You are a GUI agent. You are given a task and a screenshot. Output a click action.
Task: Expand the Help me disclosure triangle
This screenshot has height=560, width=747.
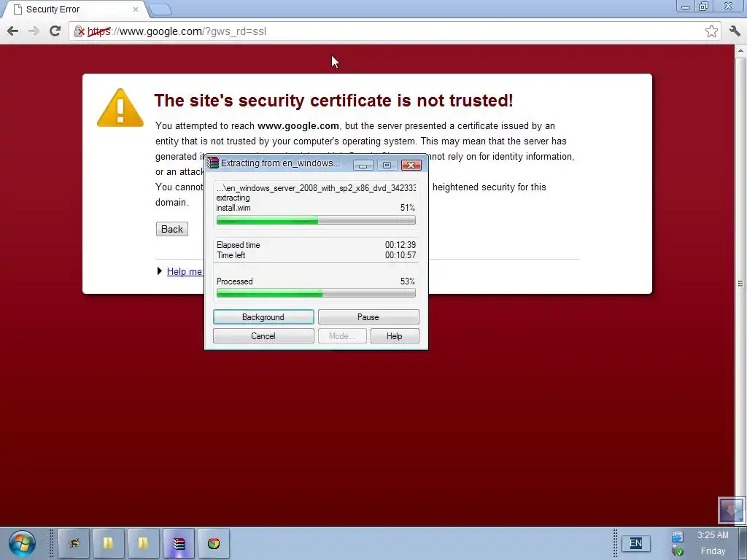click(160, 271)
